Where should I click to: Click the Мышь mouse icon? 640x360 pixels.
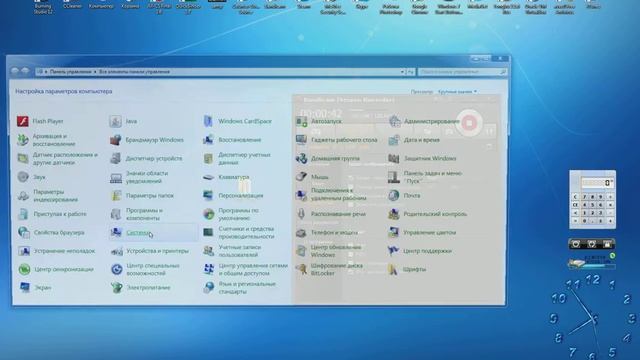coord(301,177)
